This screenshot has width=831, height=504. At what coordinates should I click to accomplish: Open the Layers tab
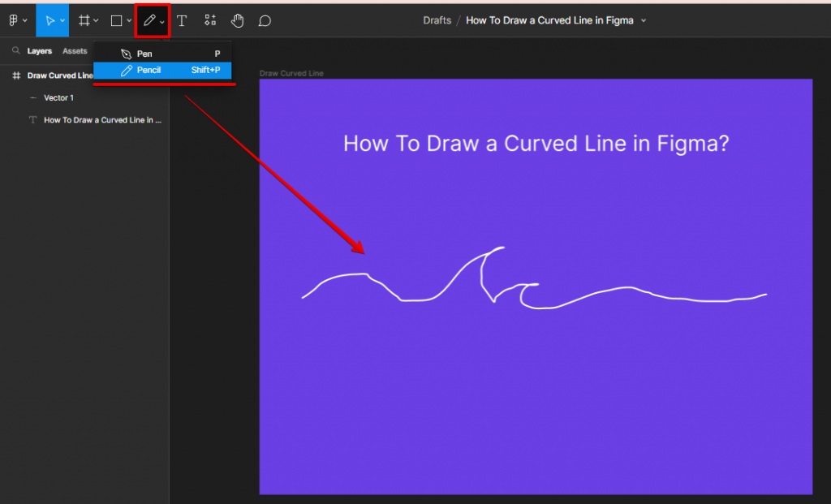point(38,50)
